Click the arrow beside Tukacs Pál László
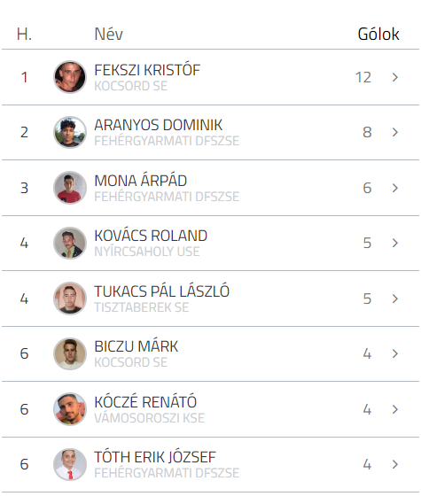 tap(395, 299)
